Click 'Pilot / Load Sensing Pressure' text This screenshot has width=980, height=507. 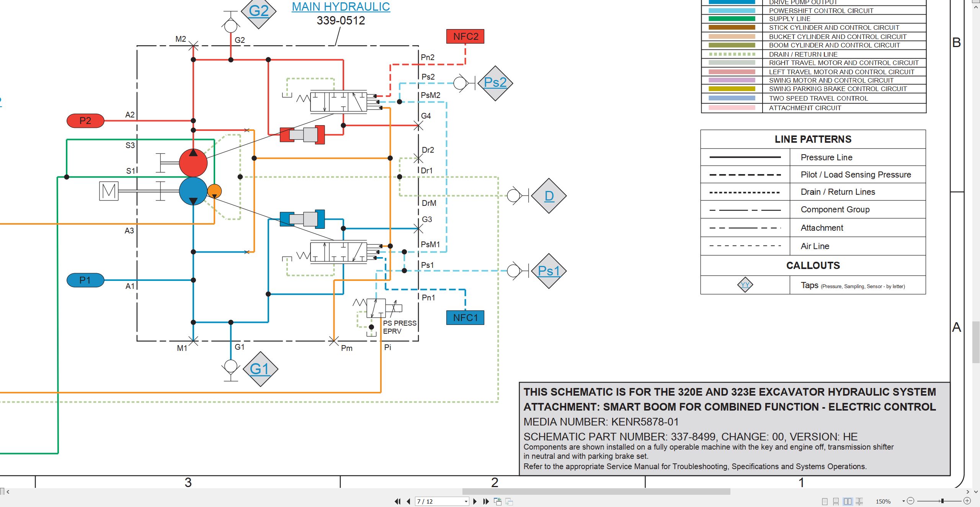pos(856,174)
